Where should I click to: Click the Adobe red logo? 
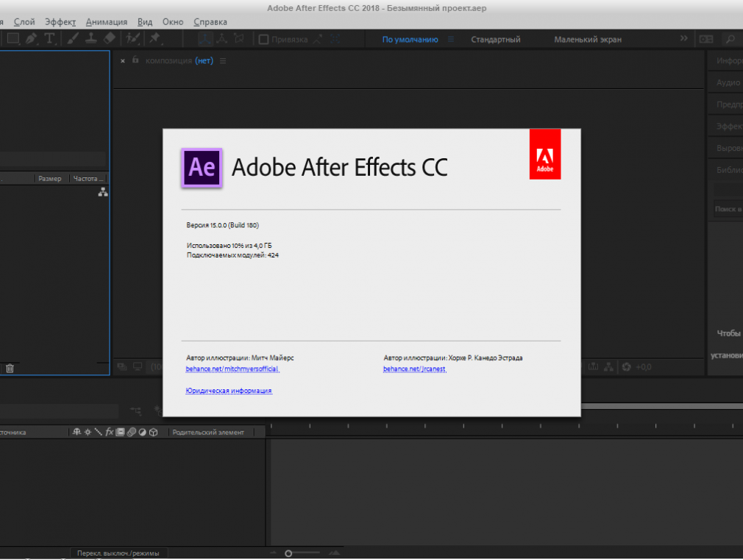pos(545,154)
